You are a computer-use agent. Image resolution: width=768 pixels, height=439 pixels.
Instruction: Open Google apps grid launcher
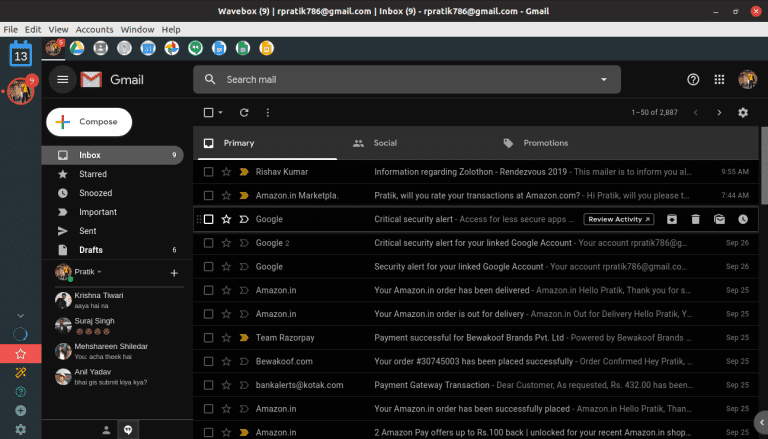(719, 79)
